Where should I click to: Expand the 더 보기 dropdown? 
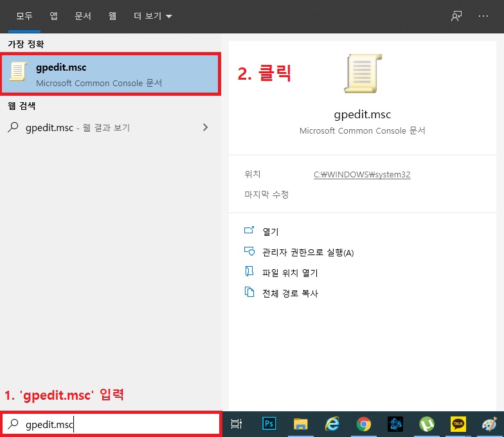[x=153, y=15]
